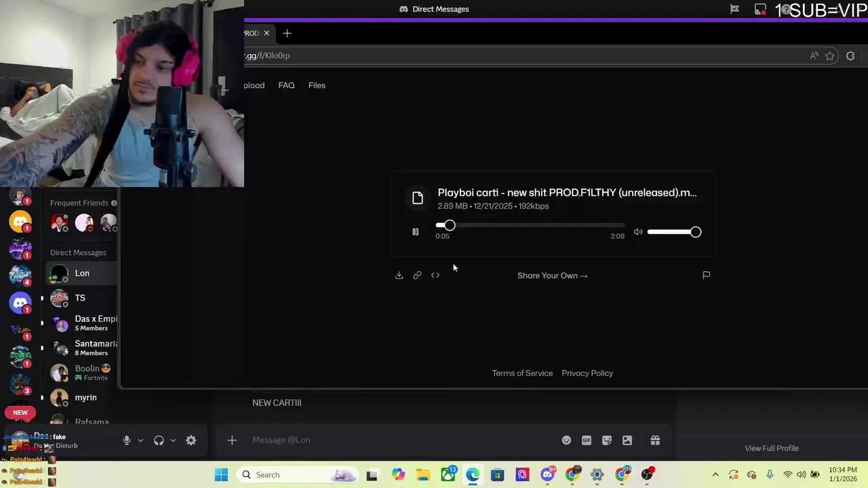Open the Discord GIF picker
Viewport: 868px width, 488px height.
pos(587,440)
